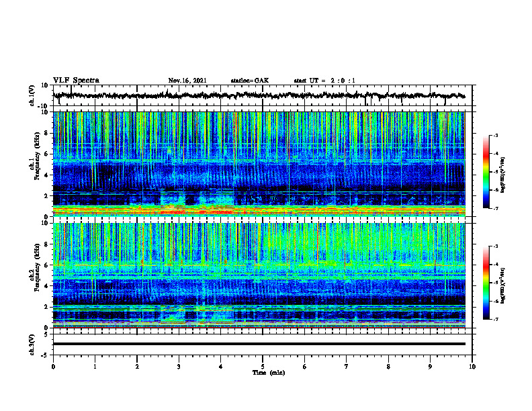532x411 pixels.
Task: Click the time axis tick label "5"
Action: click(x=263, y=367)
